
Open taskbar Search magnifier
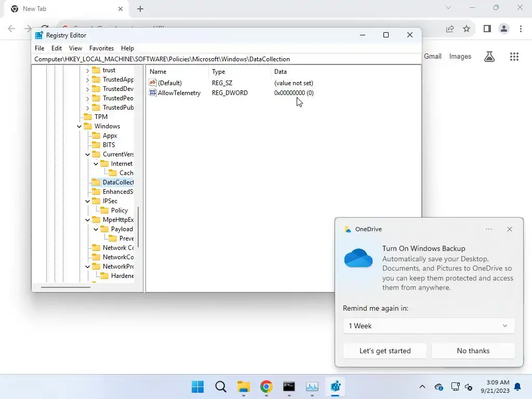point(220,387)
